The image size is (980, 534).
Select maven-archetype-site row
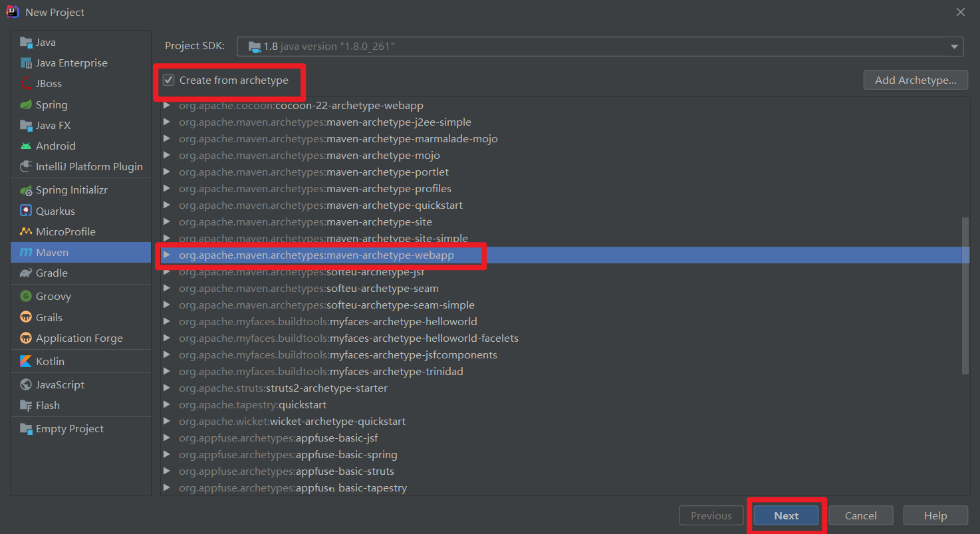(565, 222)
